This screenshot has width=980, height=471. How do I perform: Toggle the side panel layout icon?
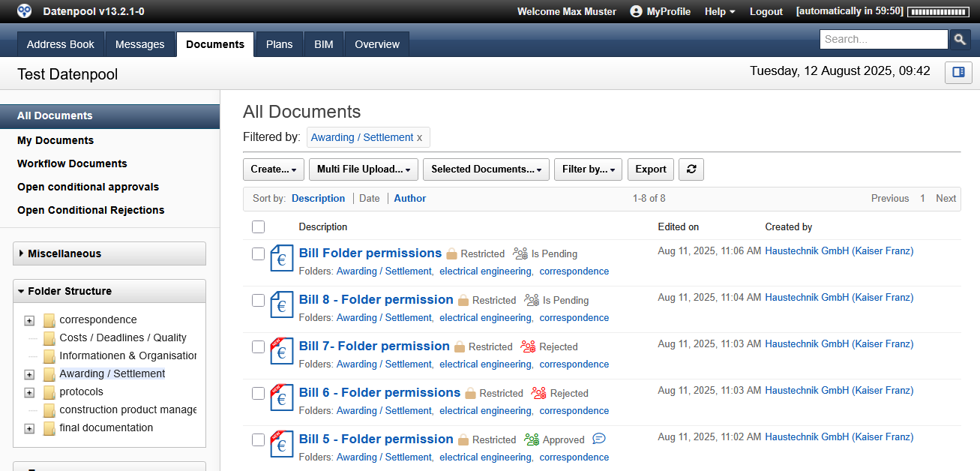(x=958, y=73)
